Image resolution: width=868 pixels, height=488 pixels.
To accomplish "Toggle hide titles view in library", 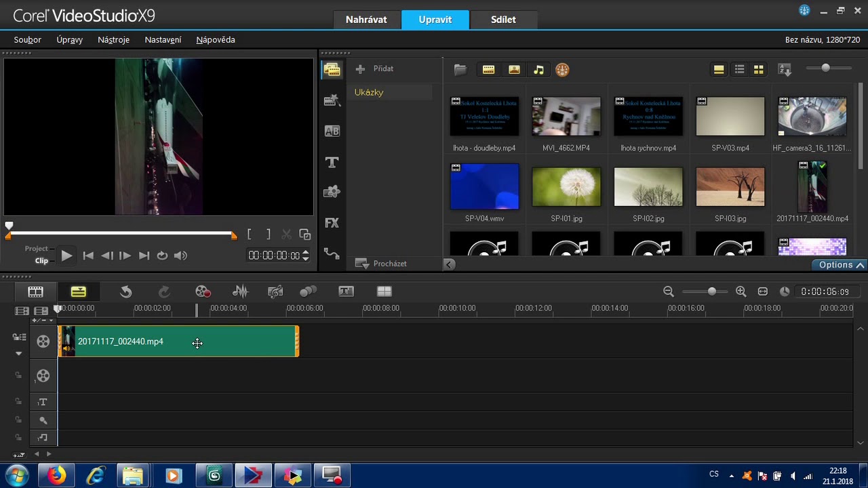I will point(719,69).
